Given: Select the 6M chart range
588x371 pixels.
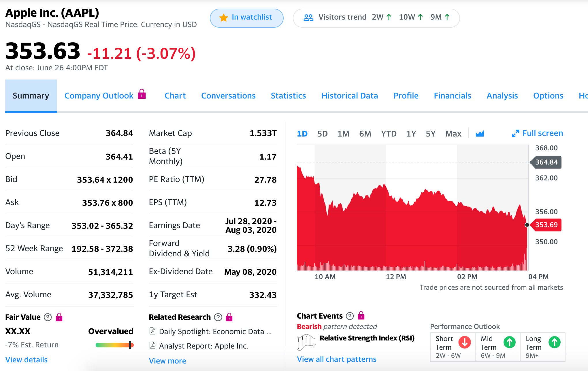Looking at the screenshot, I should [x=365, y=134].
